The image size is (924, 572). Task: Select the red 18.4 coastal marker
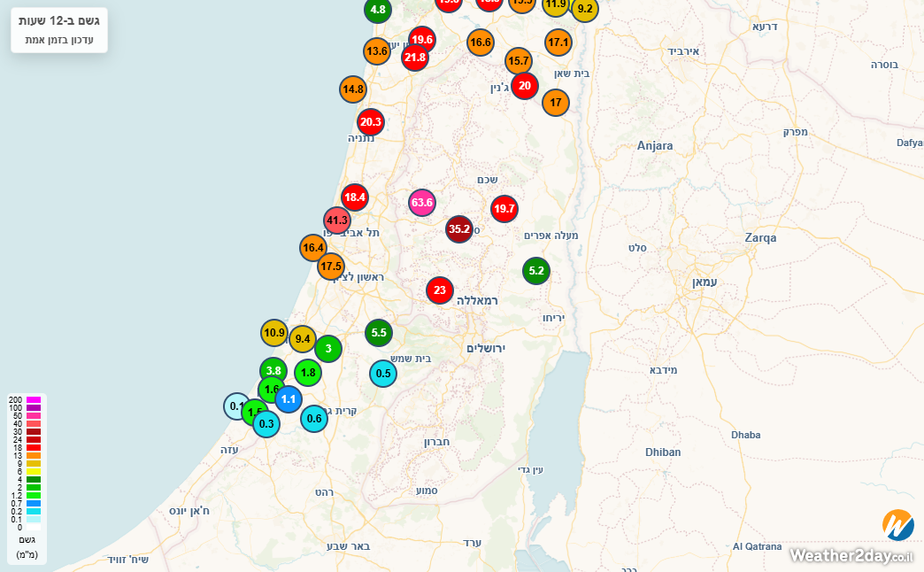coord(355,197)
